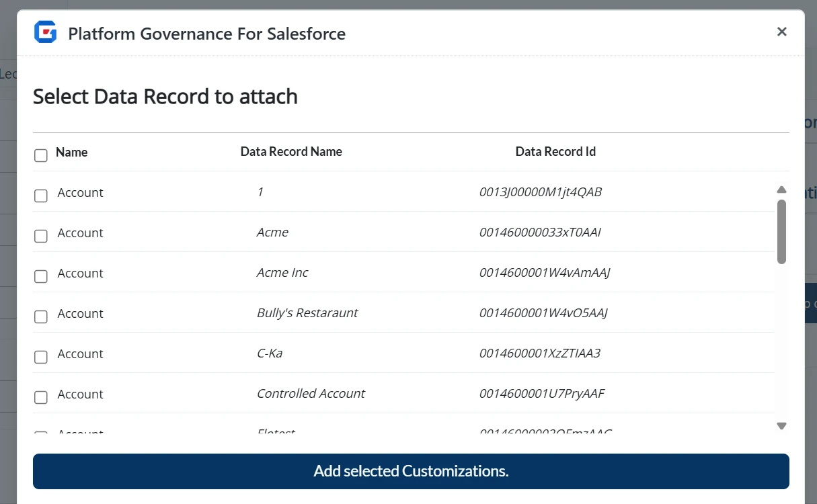
Task: Click the vertical scrollbar thumb
Action: [x=781, y=231]
